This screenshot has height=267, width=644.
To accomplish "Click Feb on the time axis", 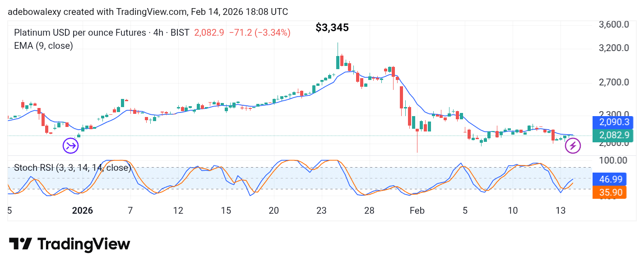I will [417, 211].
